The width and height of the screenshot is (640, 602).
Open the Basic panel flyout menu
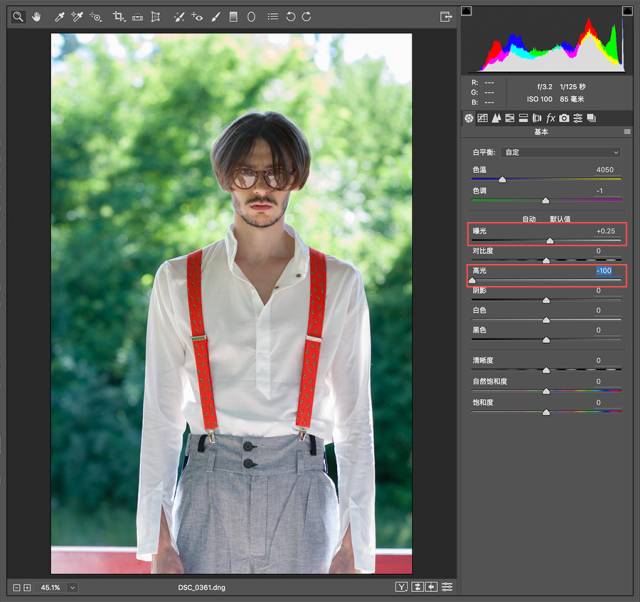(627, 132)
